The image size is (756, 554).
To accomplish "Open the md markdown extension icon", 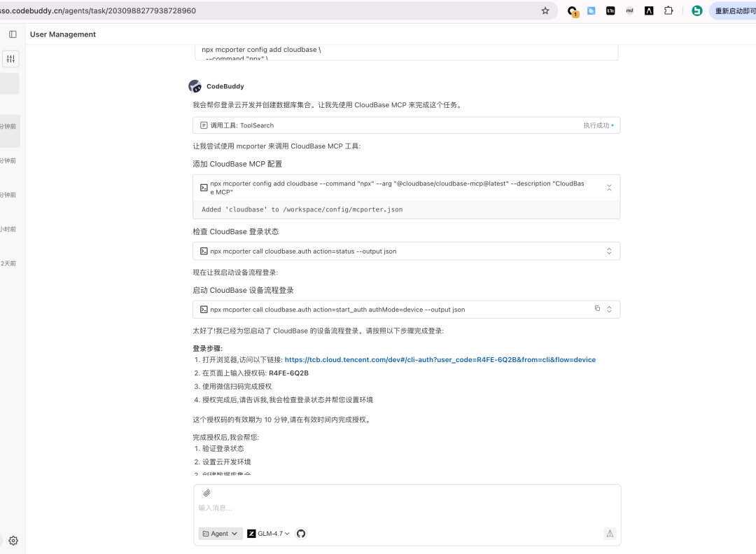I will tap(630, 11).
